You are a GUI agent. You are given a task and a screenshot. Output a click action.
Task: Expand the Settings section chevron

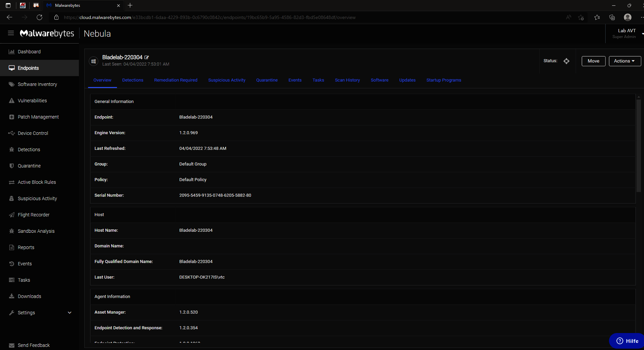coord(69,313)
